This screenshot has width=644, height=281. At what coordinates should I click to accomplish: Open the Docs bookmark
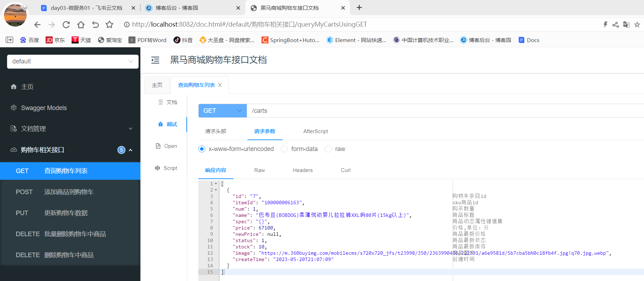pyautogui.click(x=529, y=40)
